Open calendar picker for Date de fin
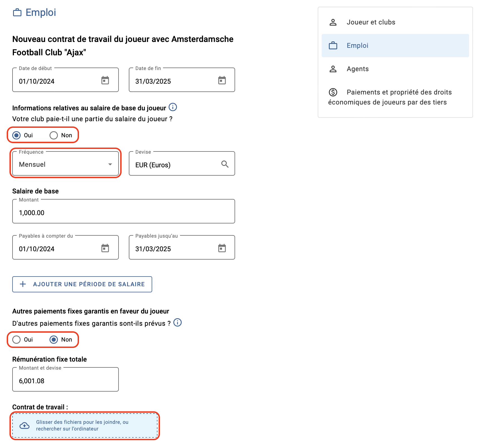This screenshot has height=448, width=483. pyautogui.click(x=222, y=81)
